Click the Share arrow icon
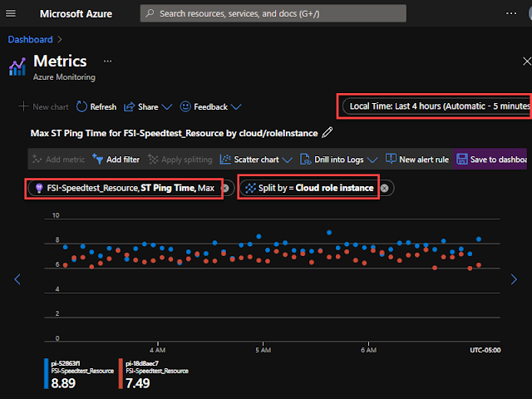 tap(130, 107)
